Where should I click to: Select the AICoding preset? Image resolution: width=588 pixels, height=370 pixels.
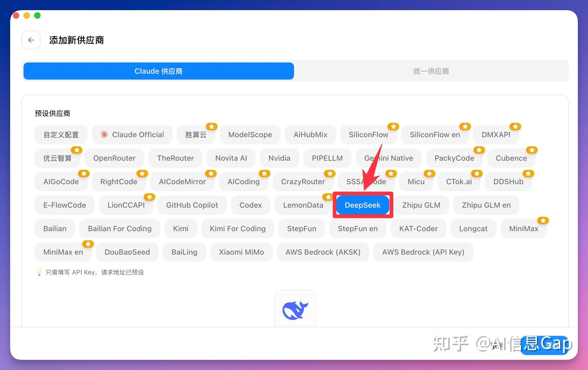tap(243, 182)
